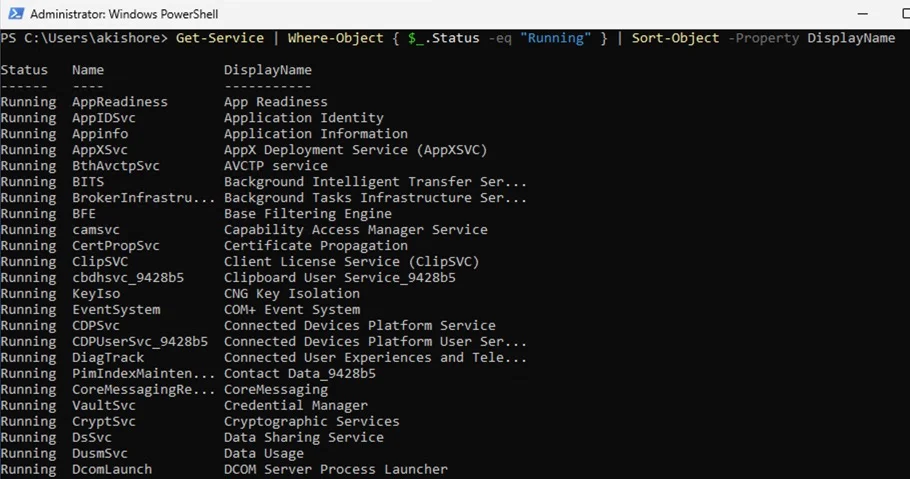Viewport: 910px width, 479px height.
Task: Click the AppXSvc service name
Action: pyautogui.click(x=100, y=150)
